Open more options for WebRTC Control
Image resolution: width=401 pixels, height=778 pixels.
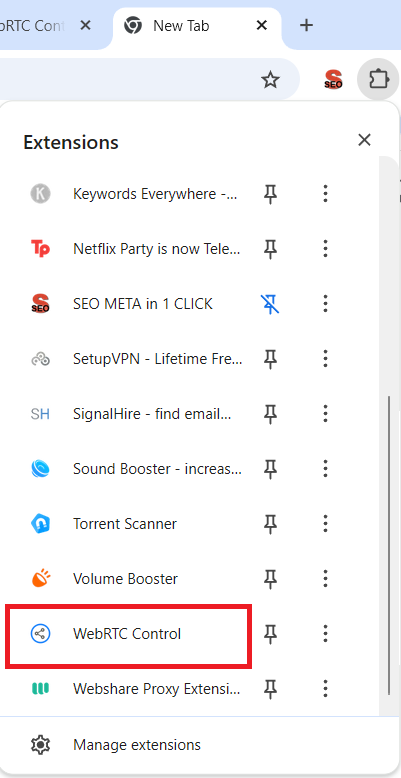[326, 634]
